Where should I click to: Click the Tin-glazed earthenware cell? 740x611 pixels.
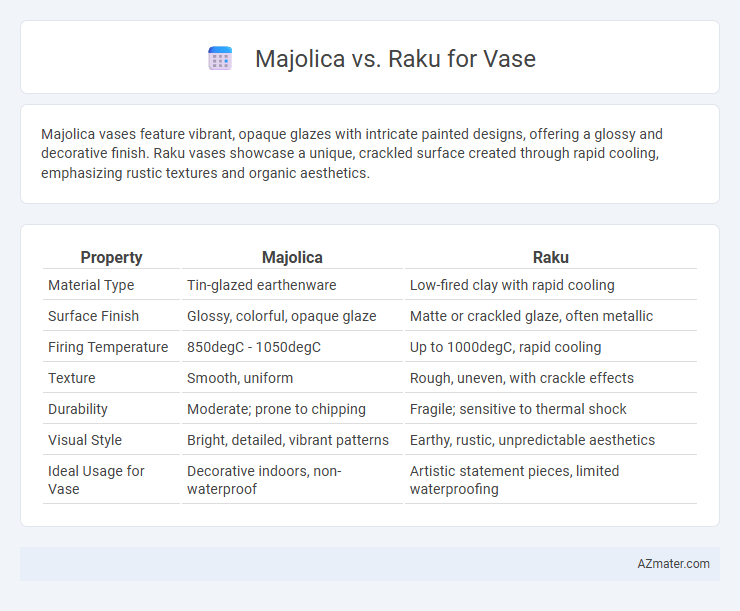pyautogui.click(x=261, y=285)
